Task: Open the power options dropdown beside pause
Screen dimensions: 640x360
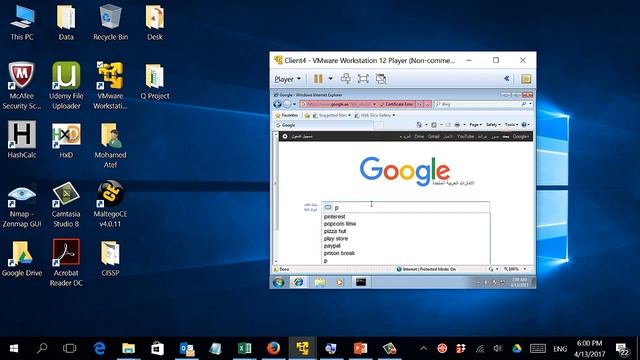Action: (331, 79)
